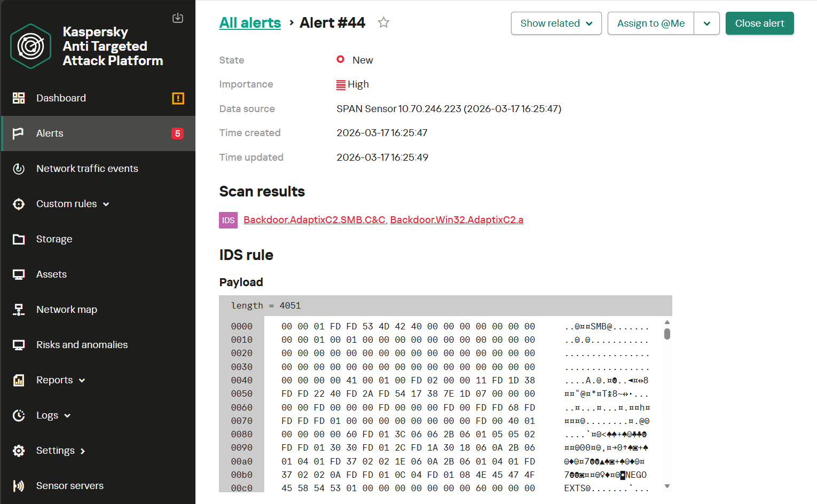Follow the Backdoor.AdaptixC2.SMB.C&C link
The width and height of the screenshot is (817, 504).
click(315, 220)
